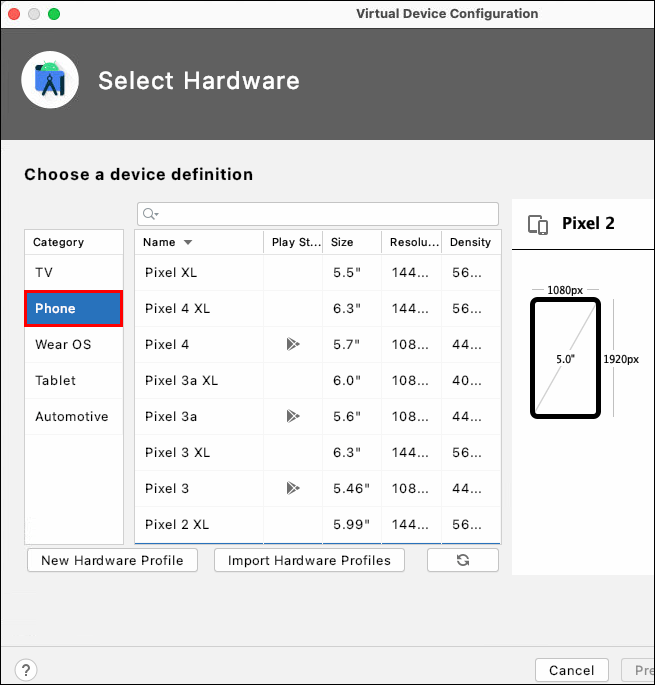Click the device icon beside Pixel 2
655x685 pixels.
537,225
